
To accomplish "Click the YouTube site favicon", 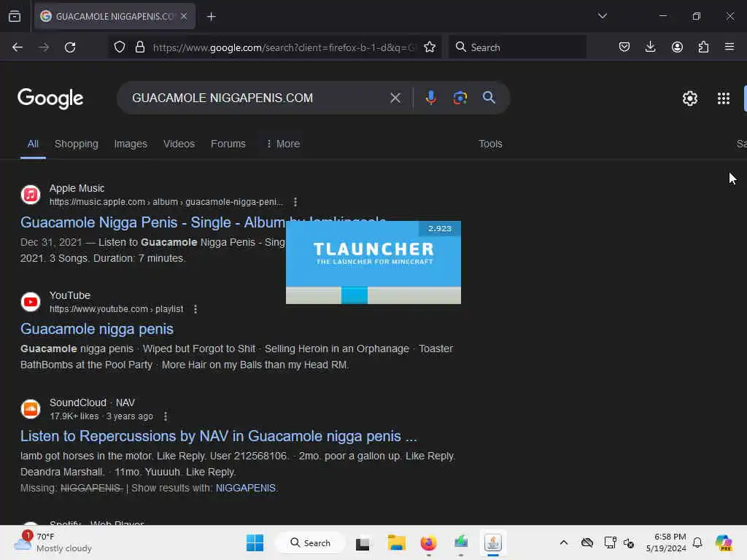I will 31,302.
